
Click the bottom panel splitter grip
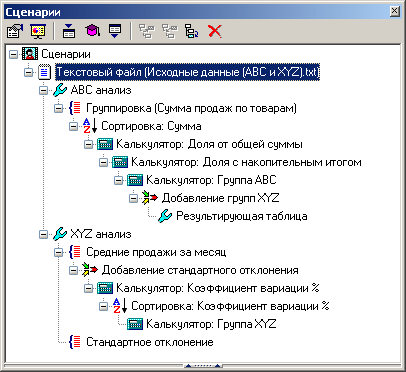pos(203,366)
